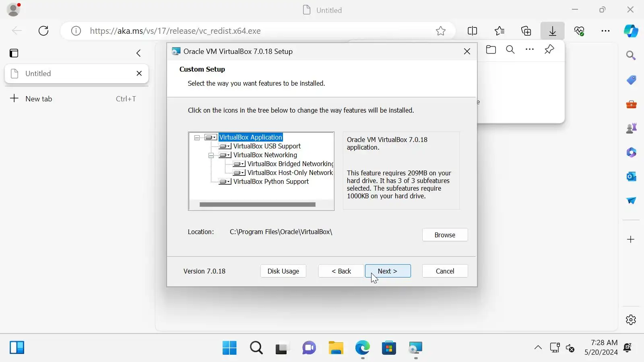Close the Untitled tab
Image resolution: width=644 pixels, height=362 pixels.
coord(139,73)
